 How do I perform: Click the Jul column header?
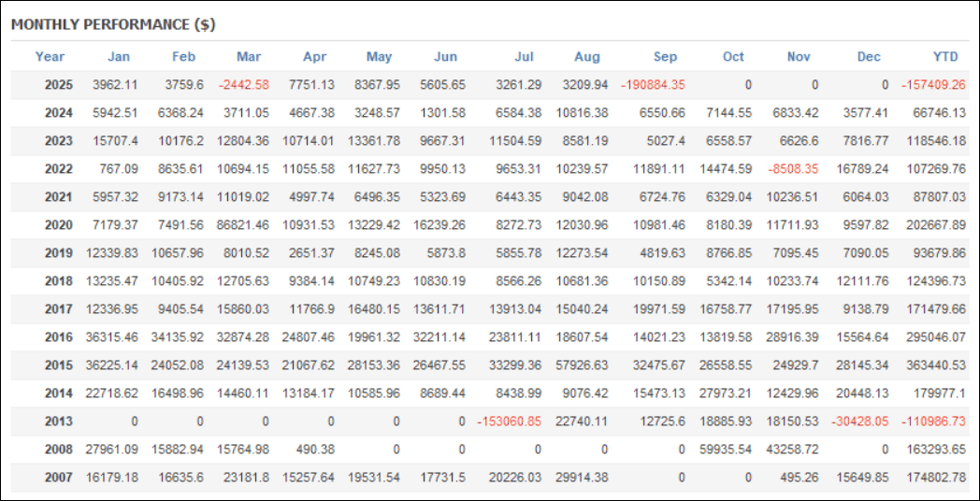pyautogui.click(x=523, y=56)
